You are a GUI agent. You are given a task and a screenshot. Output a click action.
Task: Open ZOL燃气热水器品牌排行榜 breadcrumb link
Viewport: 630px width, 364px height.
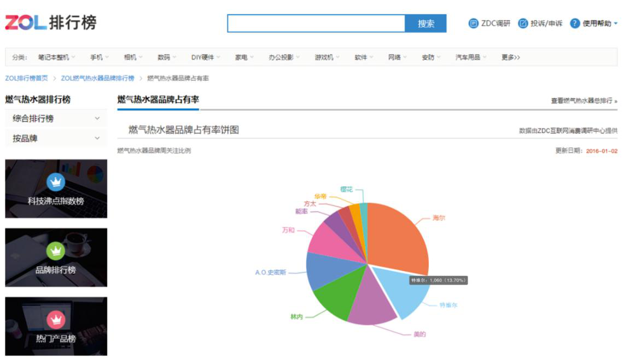click(x=98, y=78)
